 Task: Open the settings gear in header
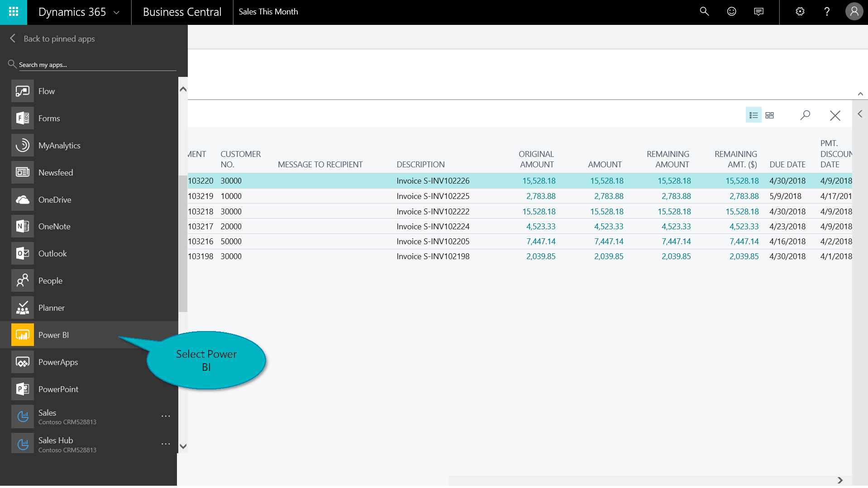800,12
